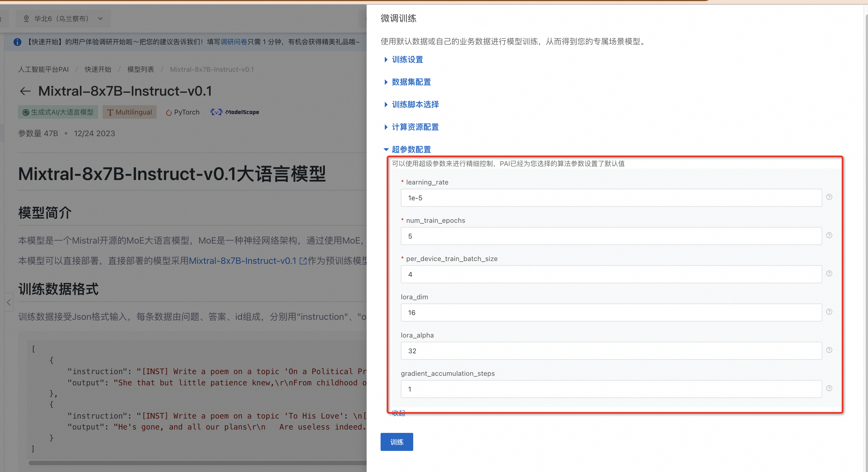Click the Multilingual tag
Screen dimensions: 868x472
pos(129,112)
